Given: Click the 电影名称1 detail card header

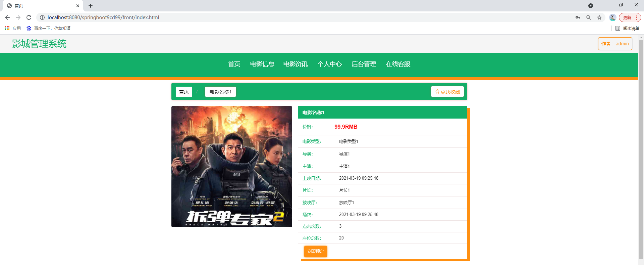Looking at the screenshot, I should point(383,113).
